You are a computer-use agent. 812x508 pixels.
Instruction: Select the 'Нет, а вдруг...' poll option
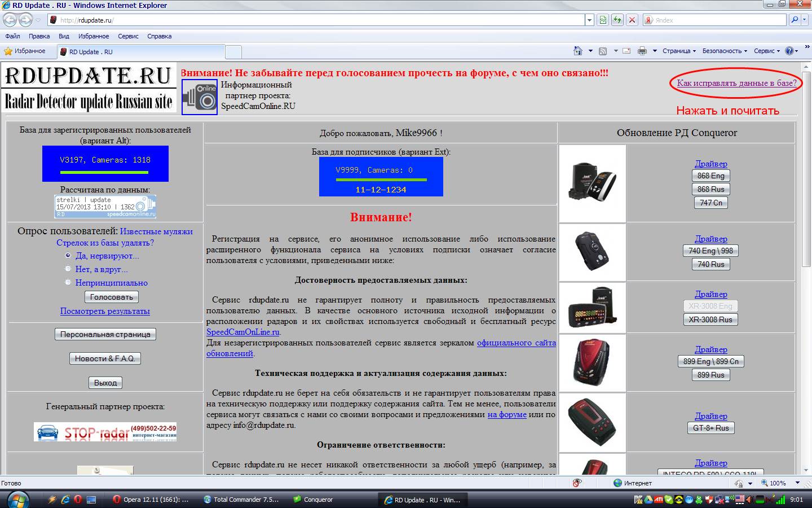point(68,269)
